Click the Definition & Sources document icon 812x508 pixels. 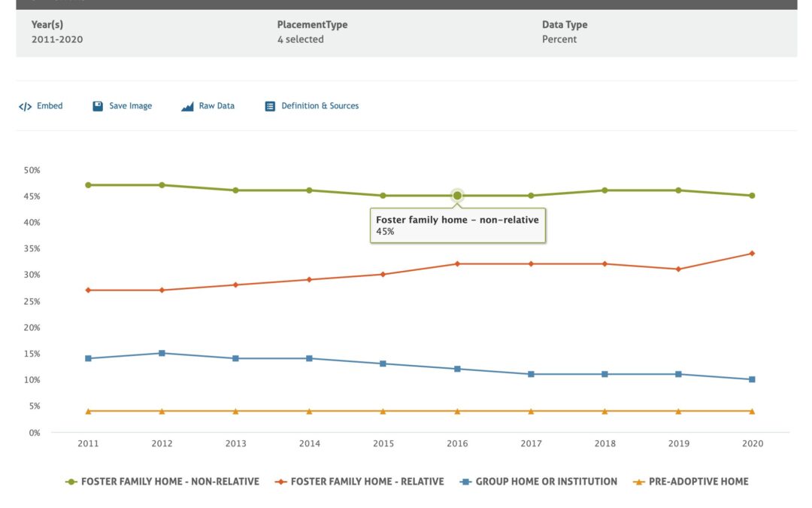click(x=270, y=106)
